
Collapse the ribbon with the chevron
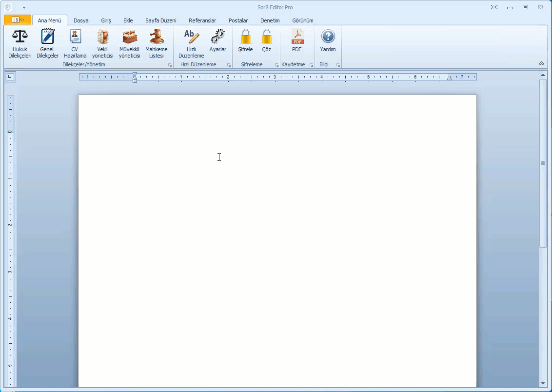[x=541, y=63]
